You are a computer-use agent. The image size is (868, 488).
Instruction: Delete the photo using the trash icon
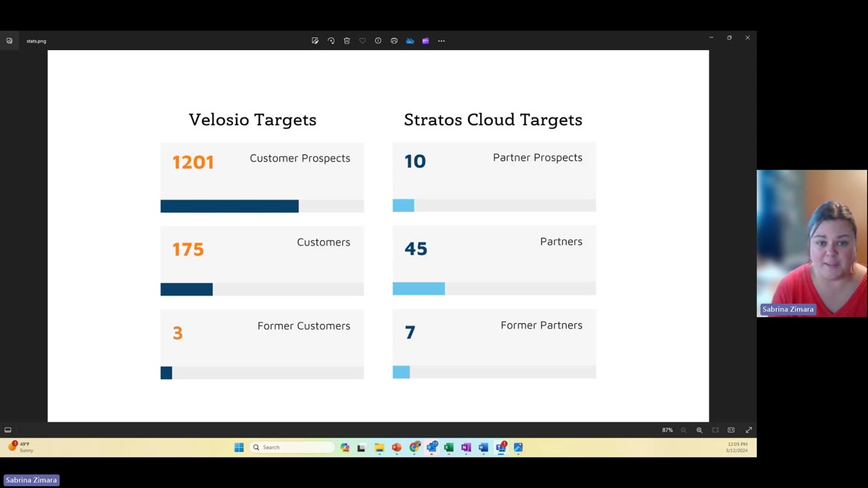coord(347,41)
